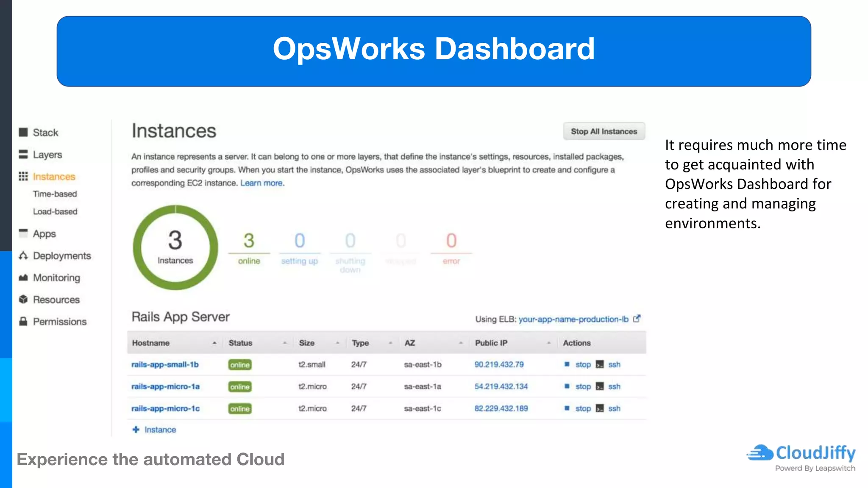The height and width of the screenshot is (488, 868).
Task: Stop the rails-app-small-1b instance
Action: click(583, 365)
